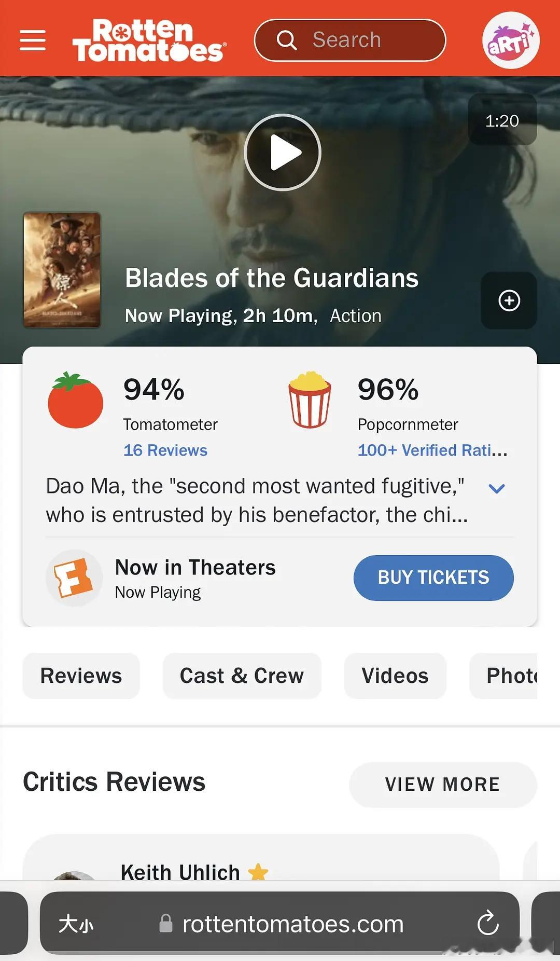Open the aRTi assistant icon
The height and width of the screenshot is (961, 560).
point(510,40)
